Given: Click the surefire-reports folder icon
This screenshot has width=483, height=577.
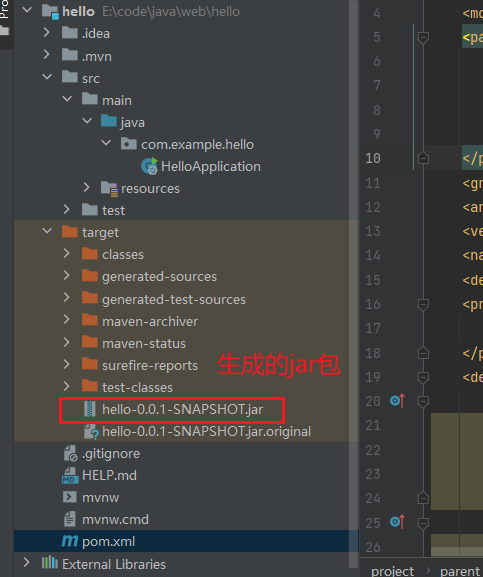Looking at the screenshot, I should [90, 364].
